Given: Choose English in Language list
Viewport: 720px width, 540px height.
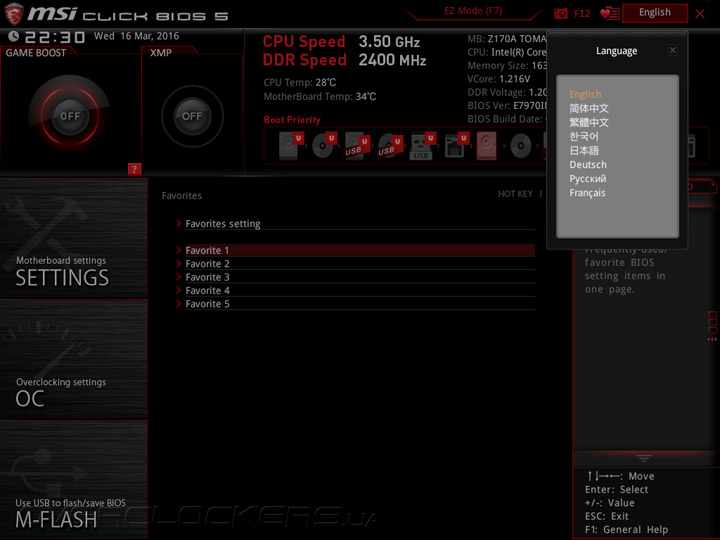Looking at the screenshot, I should [x=585, y=94].
